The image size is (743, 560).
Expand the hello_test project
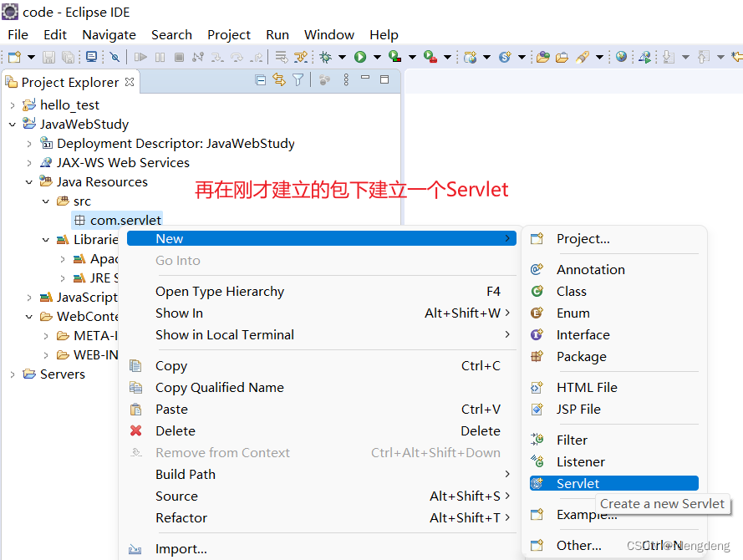point(13,105)
